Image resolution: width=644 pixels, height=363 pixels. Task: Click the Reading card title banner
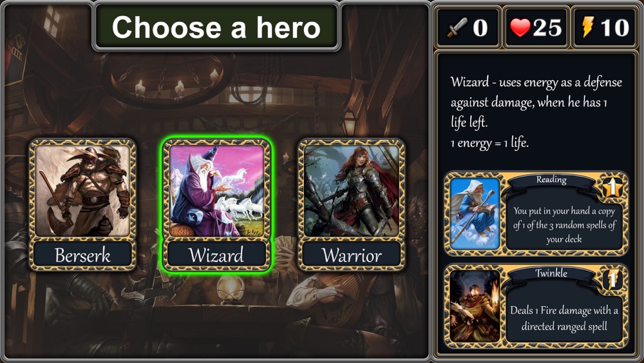point(551,180)
